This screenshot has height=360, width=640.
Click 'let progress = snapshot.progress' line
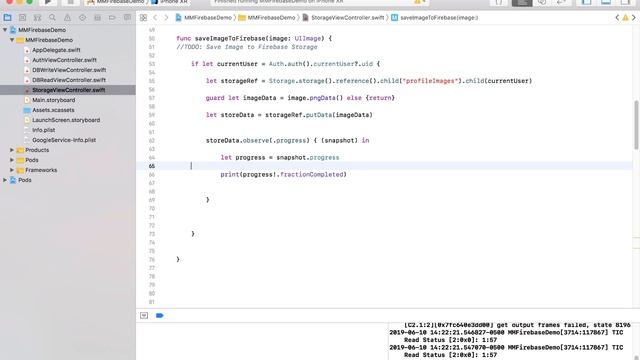[x=280, y=157]
